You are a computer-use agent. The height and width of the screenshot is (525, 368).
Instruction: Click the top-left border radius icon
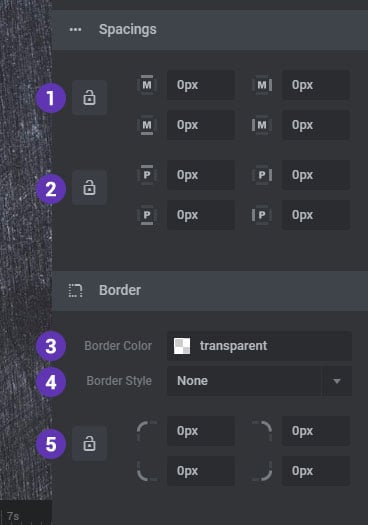(x=147, y=431)
